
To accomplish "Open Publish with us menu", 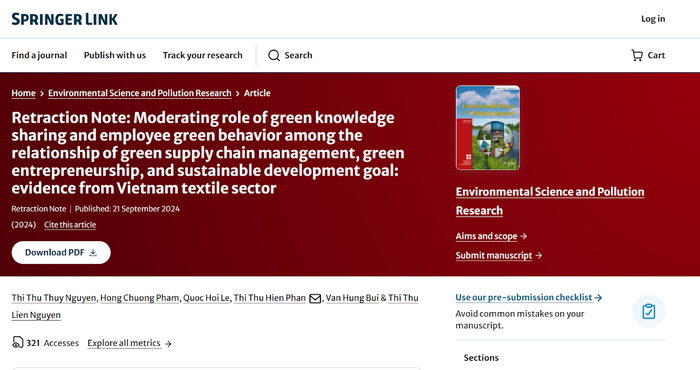I will click(115, 55).
